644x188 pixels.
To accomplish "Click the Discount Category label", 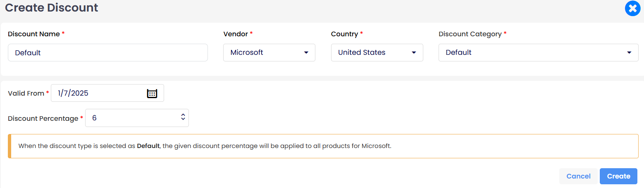I will (x=470, y=34).
